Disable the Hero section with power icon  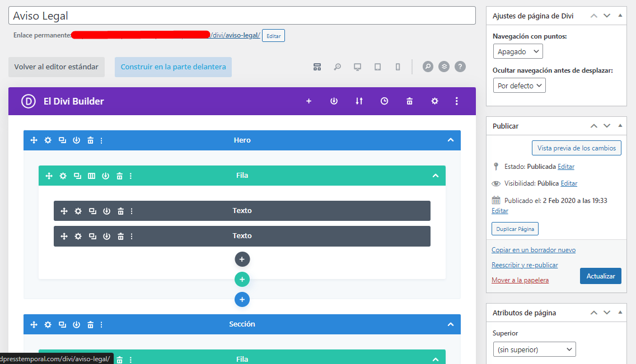(76, 140)
